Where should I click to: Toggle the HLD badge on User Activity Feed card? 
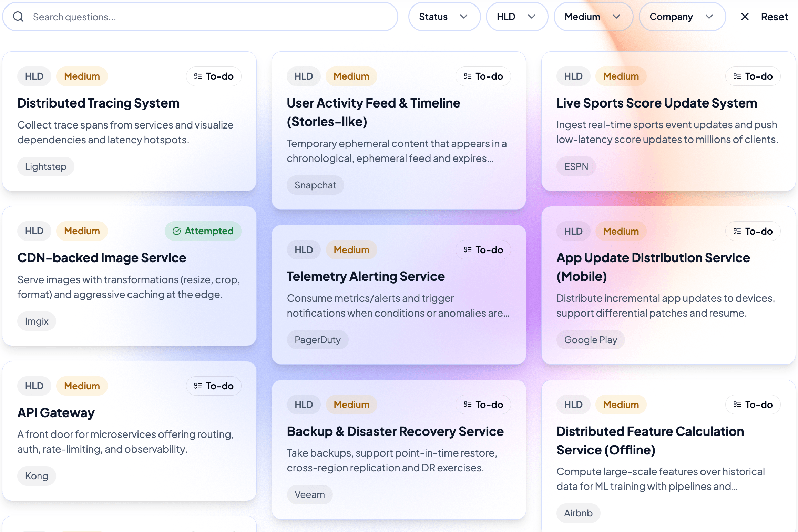point(304,76)
